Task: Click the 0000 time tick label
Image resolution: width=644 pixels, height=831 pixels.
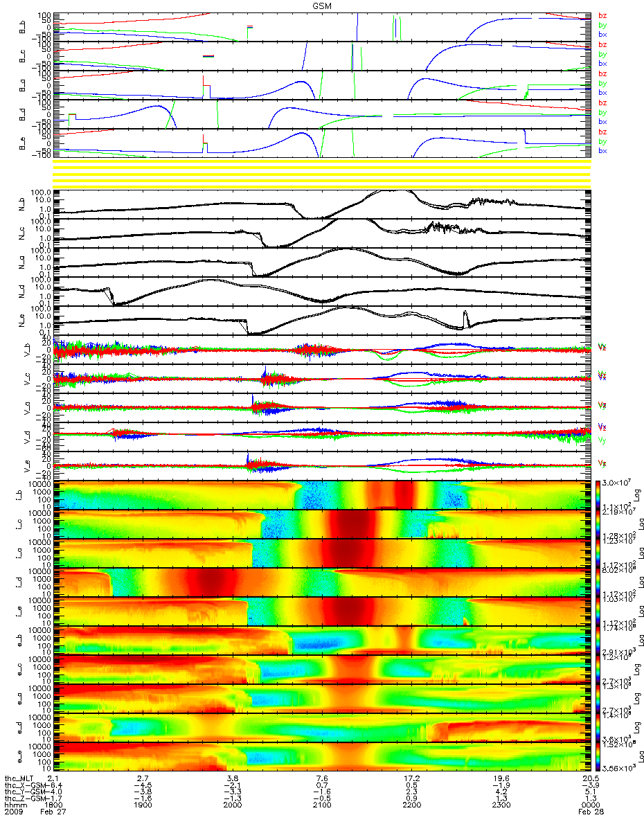Action: pos(590,806)
